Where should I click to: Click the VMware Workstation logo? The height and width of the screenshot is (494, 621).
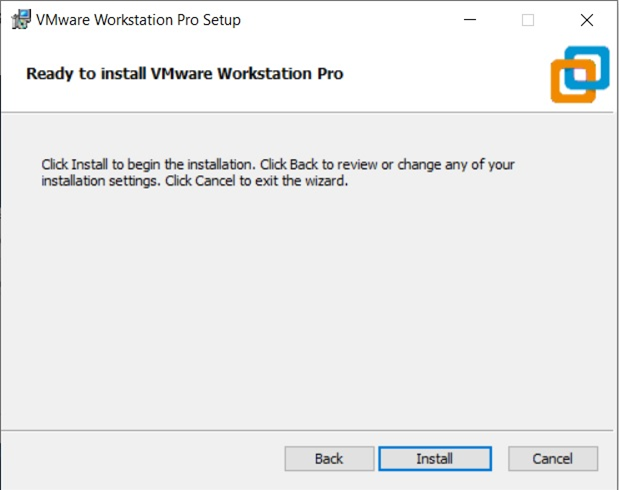pyautogui.click(x=579, y=73)
